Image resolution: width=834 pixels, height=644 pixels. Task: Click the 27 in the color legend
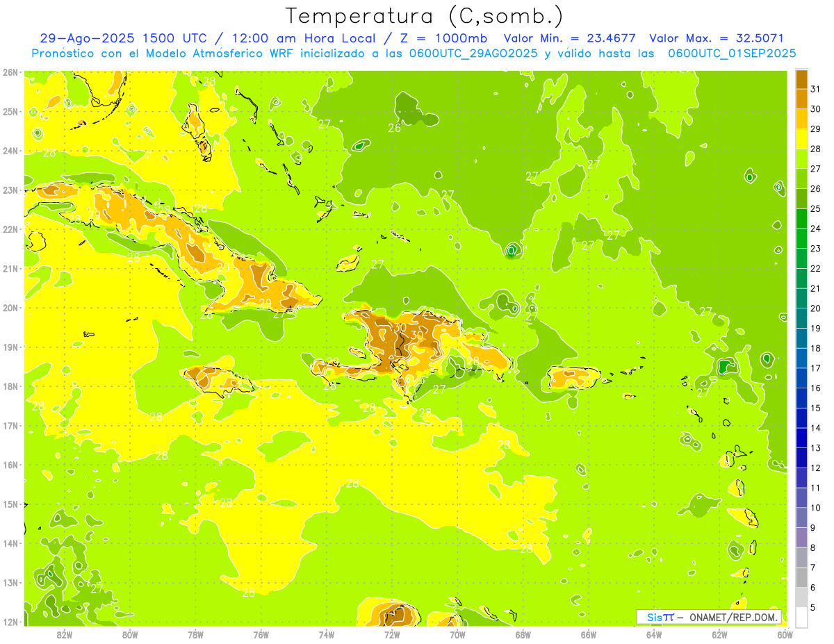[816, 169]
